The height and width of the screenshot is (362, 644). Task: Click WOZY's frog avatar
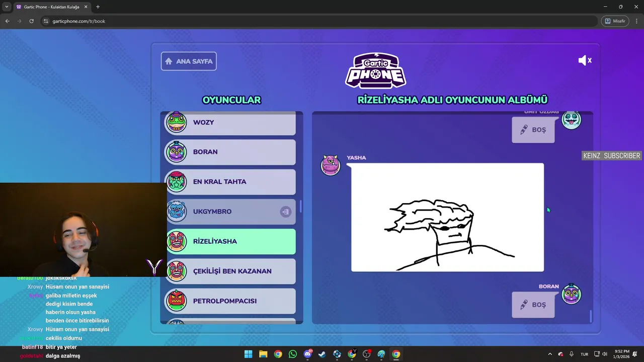tap(177, 122)
